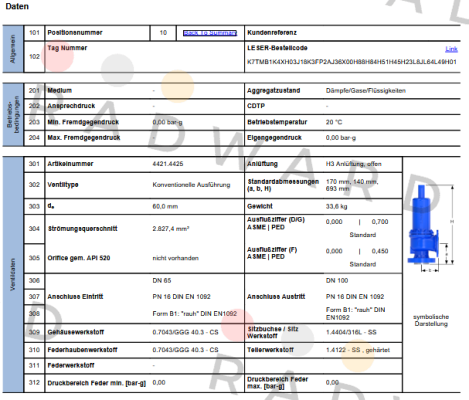Select the 'Positionsnummer' label
The width and height of the screenshot is (469, 400).
click(75, 33)
